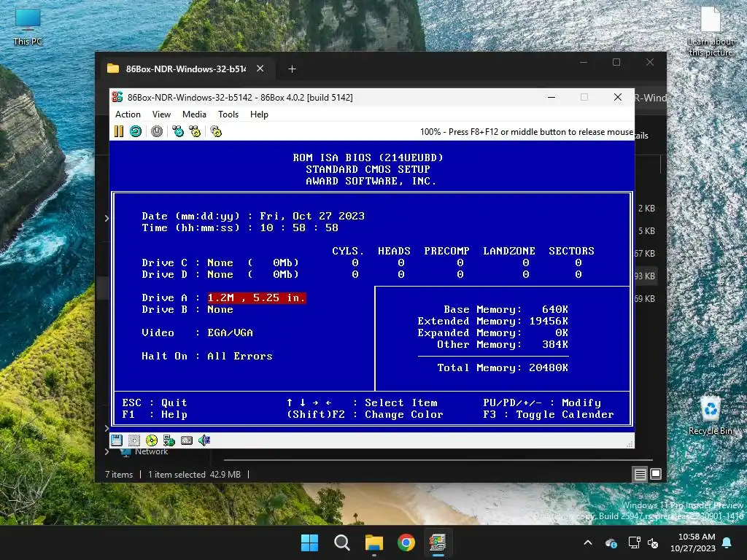Pause the 86Box emulation
747x560 pixels.
(x=119, y=131)
